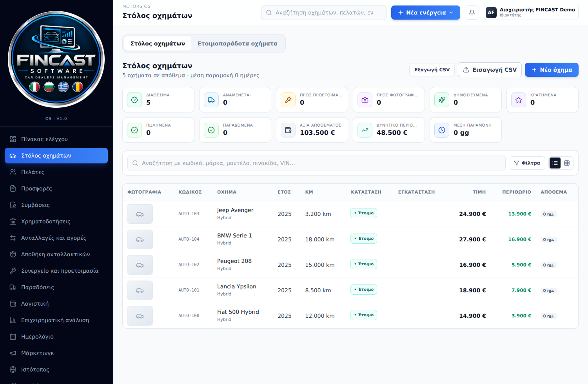Select the Στόλος οχημάτων tab
Image resolution: width=588 pixels, height=384 pixels.
[158, 43]
